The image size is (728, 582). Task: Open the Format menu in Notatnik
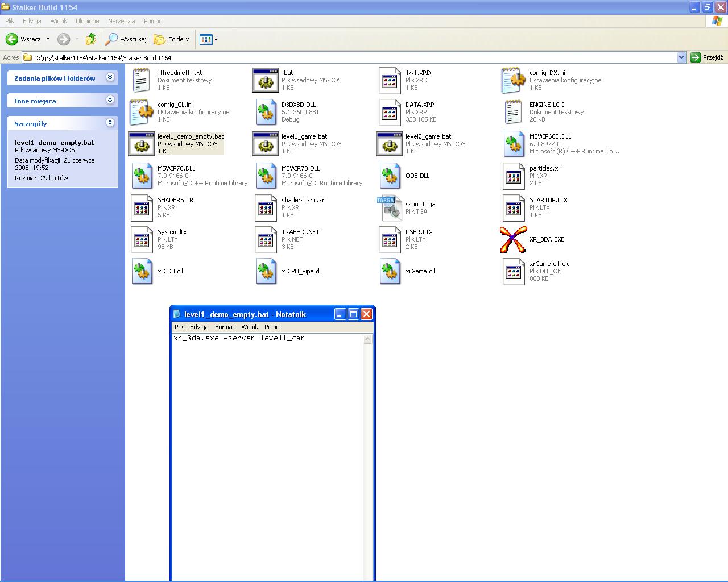pos(225,327)
